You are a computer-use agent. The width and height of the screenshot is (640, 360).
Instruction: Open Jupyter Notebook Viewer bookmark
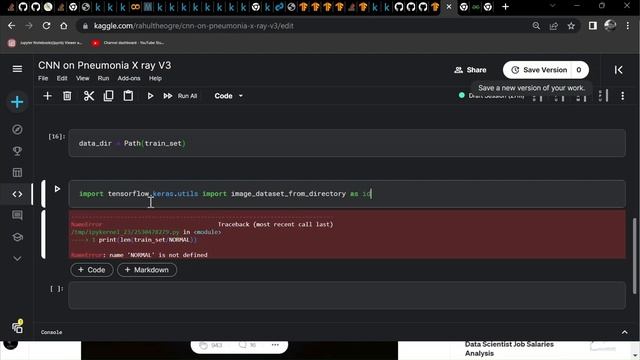[x=46, y=43]
